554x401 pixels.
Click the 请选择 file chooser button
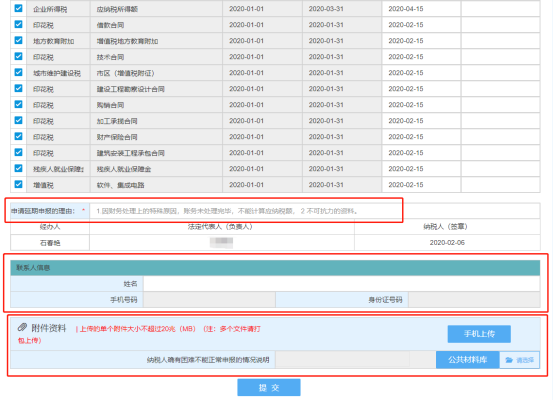[519, 360]
